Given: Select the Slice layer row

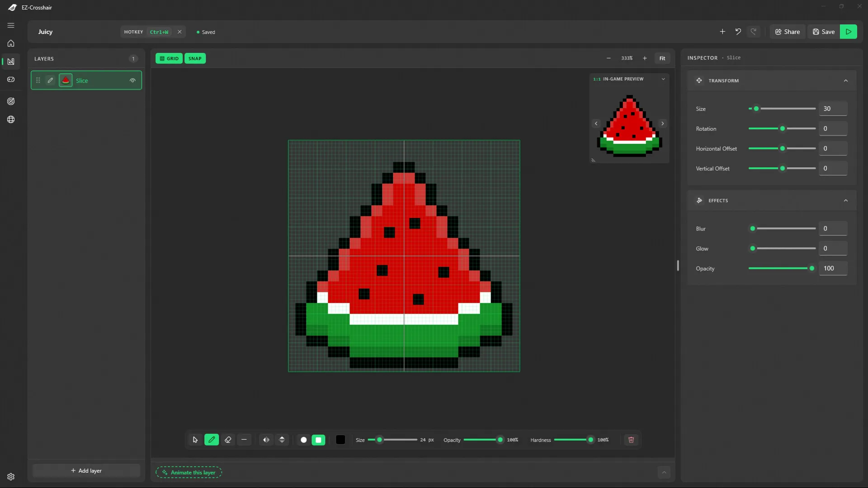Looking at the screenshot, I should [x=86, y=80].
